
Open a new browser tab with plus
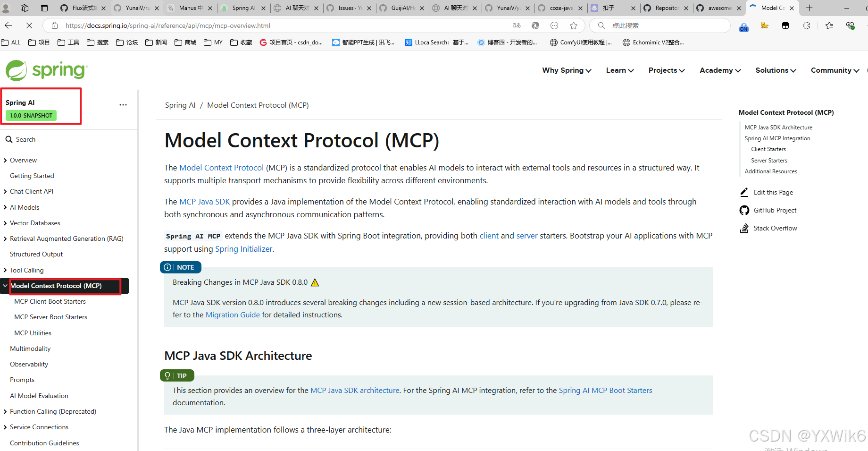[809, 8]
